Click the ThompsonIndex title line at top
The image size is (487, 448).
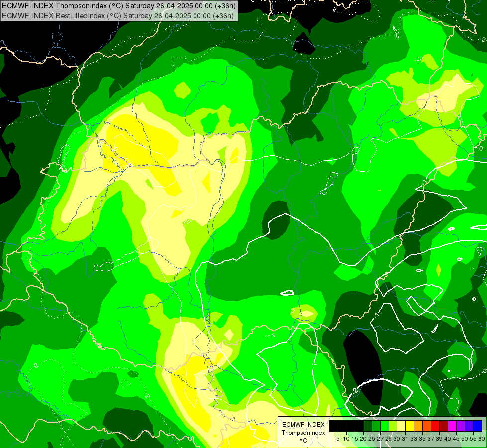pyautogui.click(x=119, y=6)
